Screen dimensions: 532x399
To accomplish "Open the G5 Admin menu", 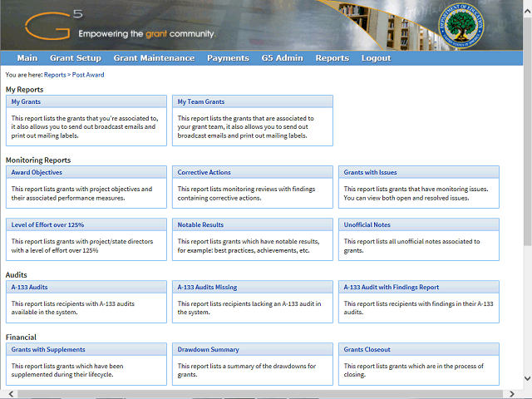I will coord(283,58).
